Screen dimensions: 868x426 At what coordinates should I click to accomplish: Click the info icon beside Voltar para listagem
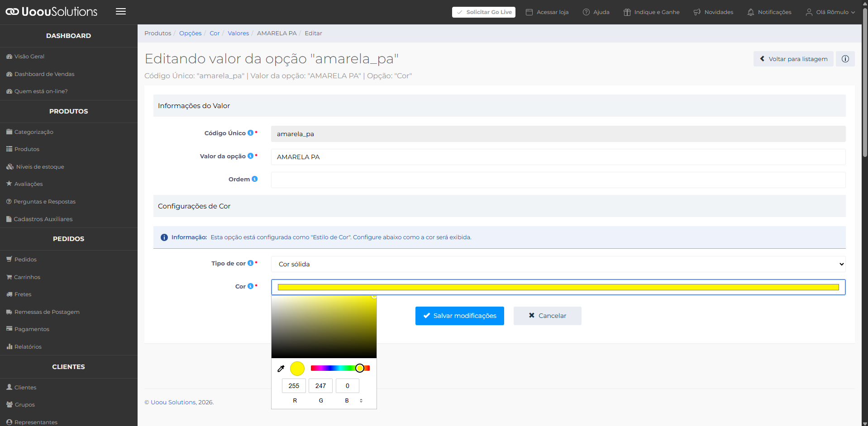pos(845,59)
